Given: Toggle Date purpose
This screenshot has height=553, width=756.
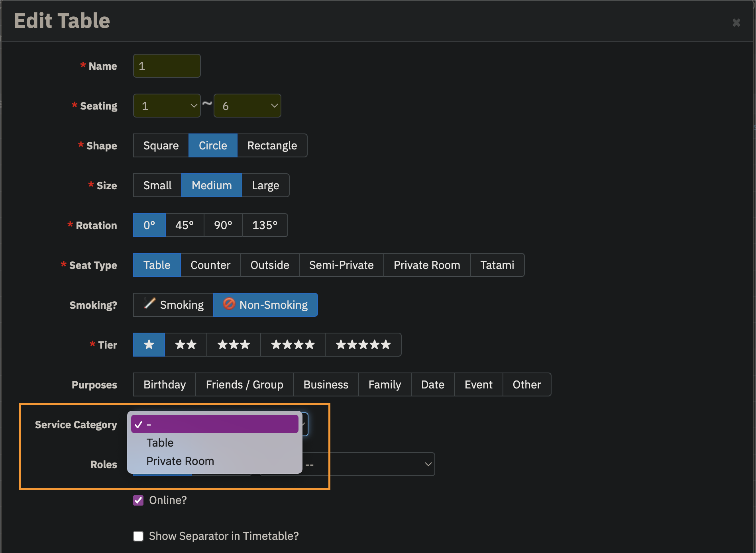Looking at the screenshot, I should pyautogui.click(x=433, y=384).
